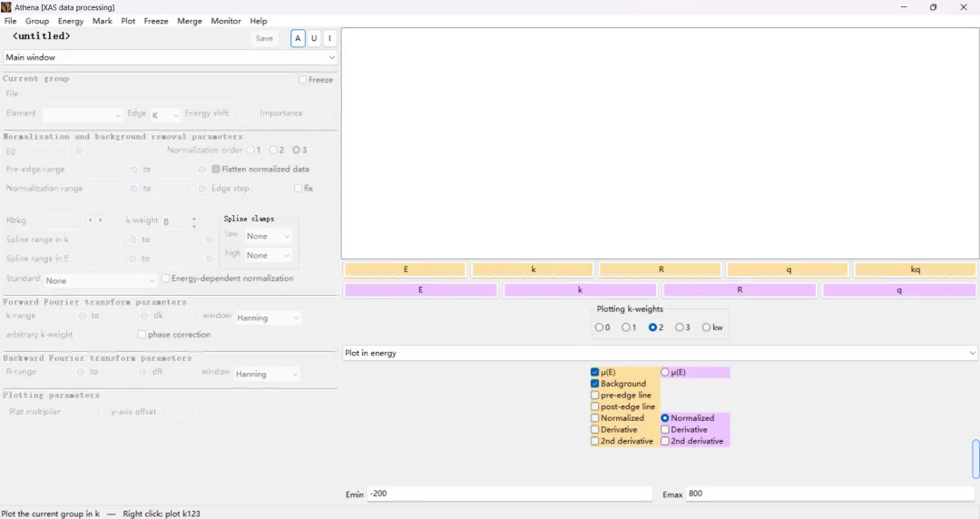Open the Energy menu
Image resolution: width=980 pixels, height=519 pixels.
click(x=71, y=21)
